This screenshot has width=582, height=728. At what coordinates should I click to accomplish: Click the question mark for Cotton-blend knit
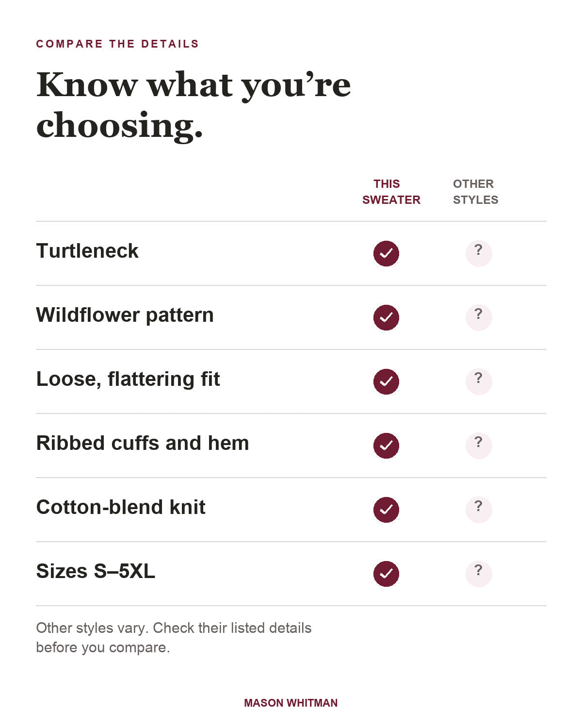click(479, 510)
